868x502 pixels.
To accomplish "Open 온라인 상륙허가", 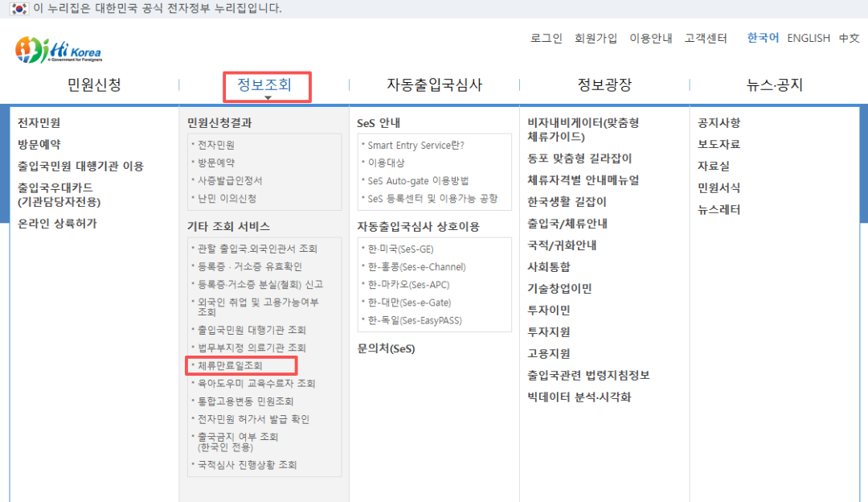I will (x=57, y=224).
